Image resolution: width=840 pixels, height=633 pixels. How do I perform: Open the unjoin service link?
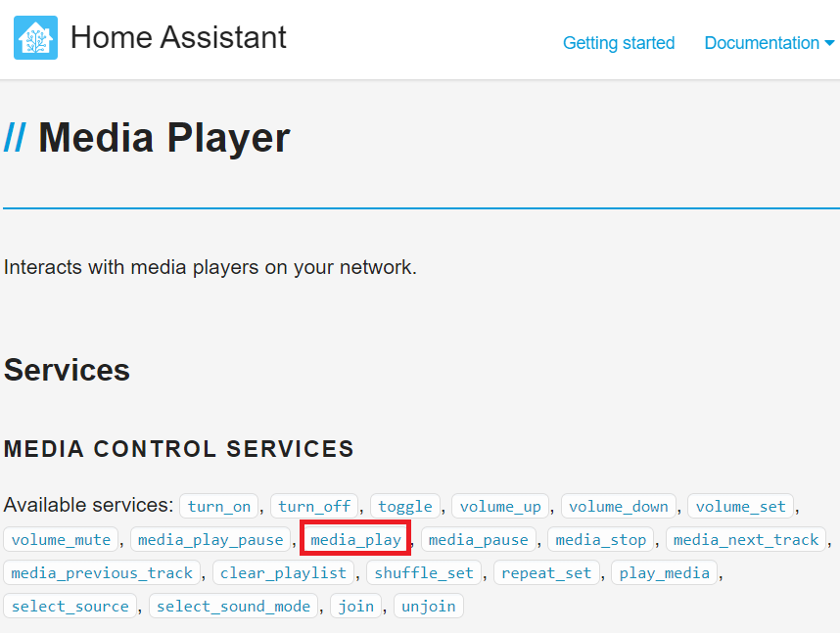pyautogui.click(x=429, y=606)
